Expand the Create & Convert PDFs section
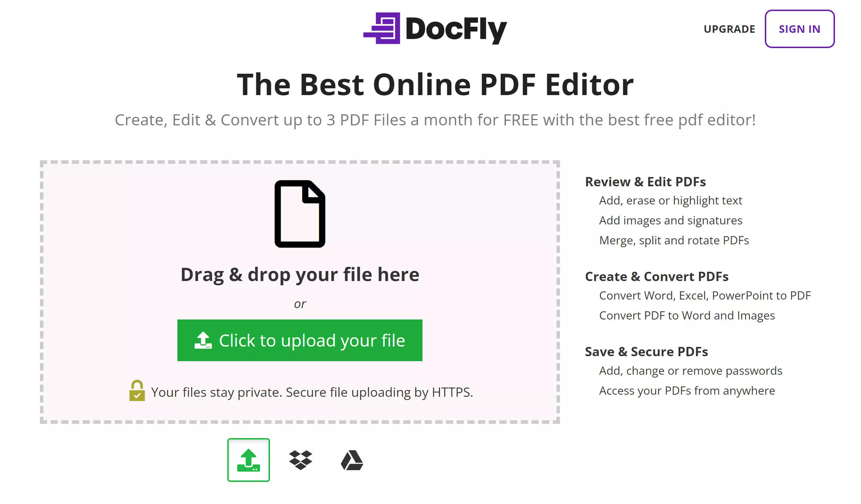This screenshot has height=504, width=861. [x=657, y=276]
